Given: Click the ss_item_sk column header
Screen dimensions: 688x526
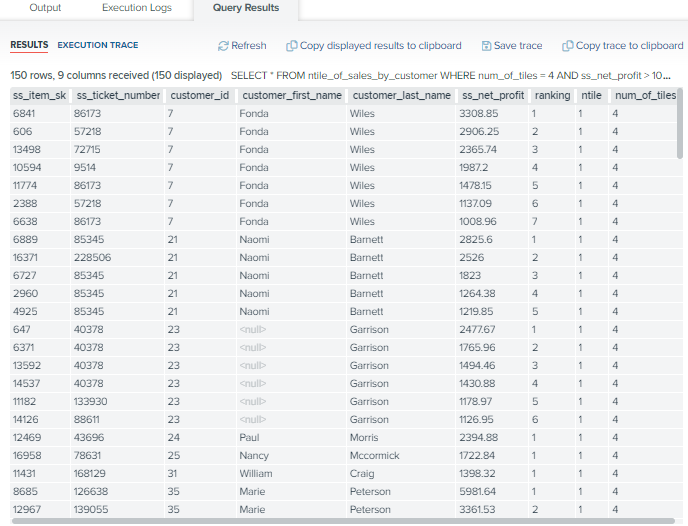Looking at the screenshot, I should click(39, 95).
